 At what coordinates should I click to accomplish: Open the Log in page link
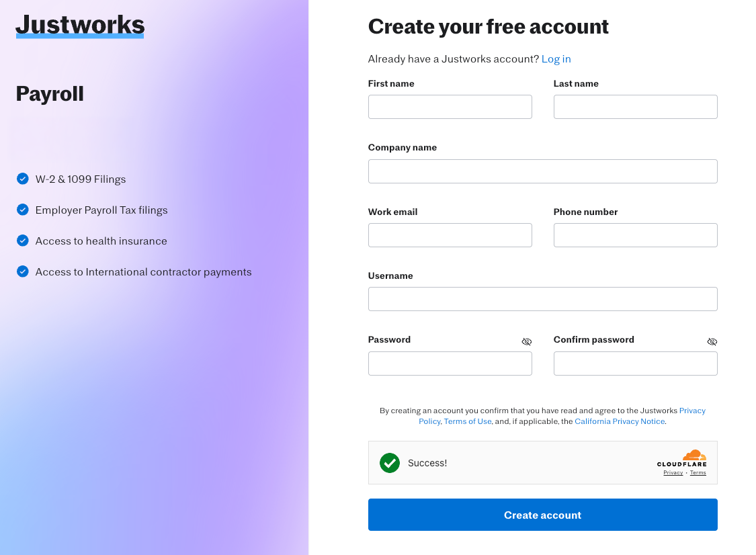(x=556, y=58)
